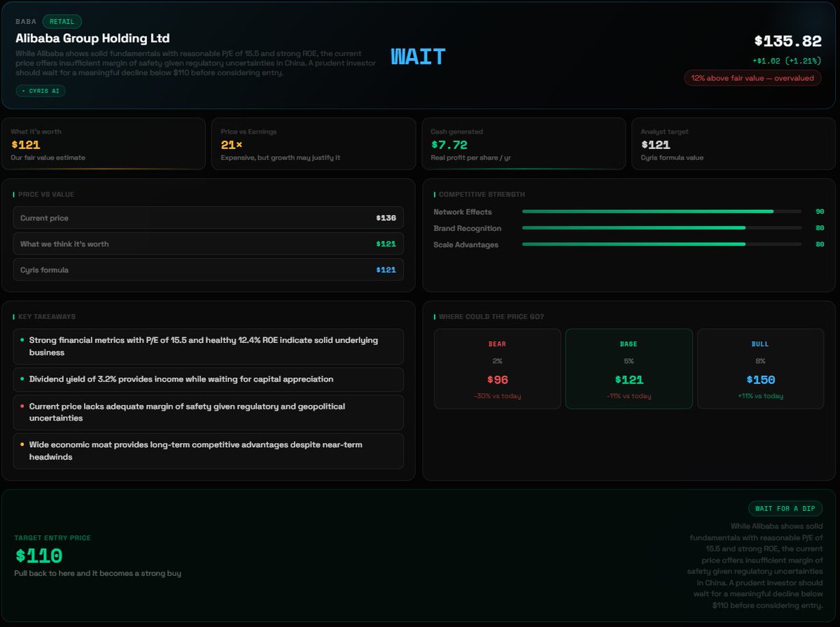
Task: Click the Alibaba Group Holding Ltd title
Action: point(92,38)
